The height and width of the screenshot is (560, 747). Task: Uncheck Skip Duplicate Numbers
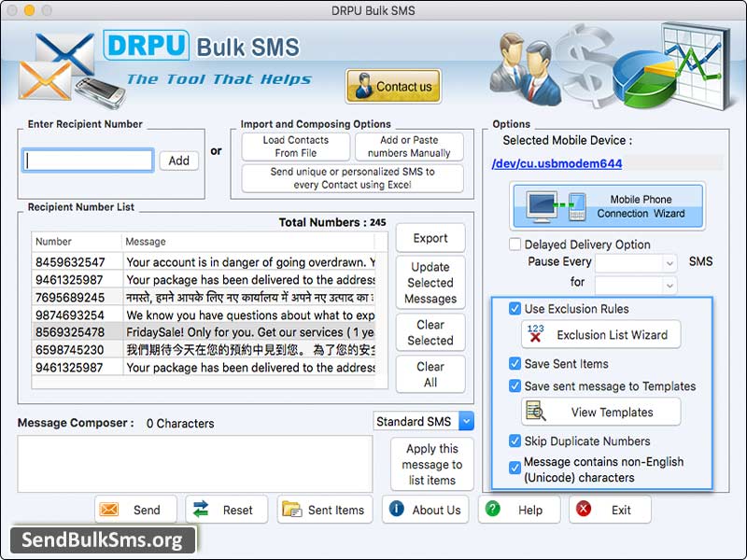tap(516, 441)
